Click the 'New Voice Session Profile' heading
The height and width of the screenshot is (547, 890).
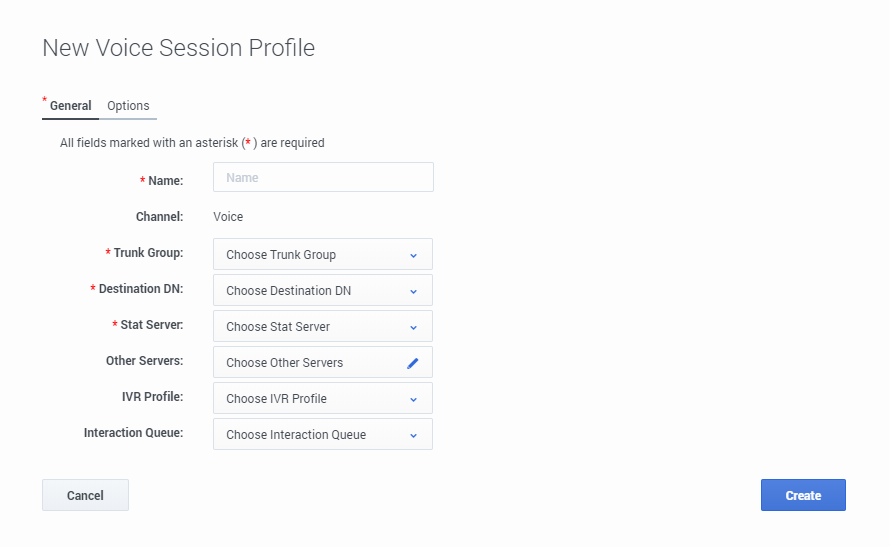coord(178,48)
